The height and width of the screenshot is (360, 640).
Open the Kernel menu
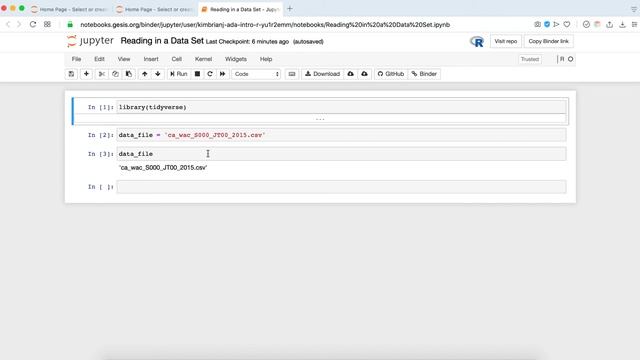pyautogui.click(x=203, y=59)
